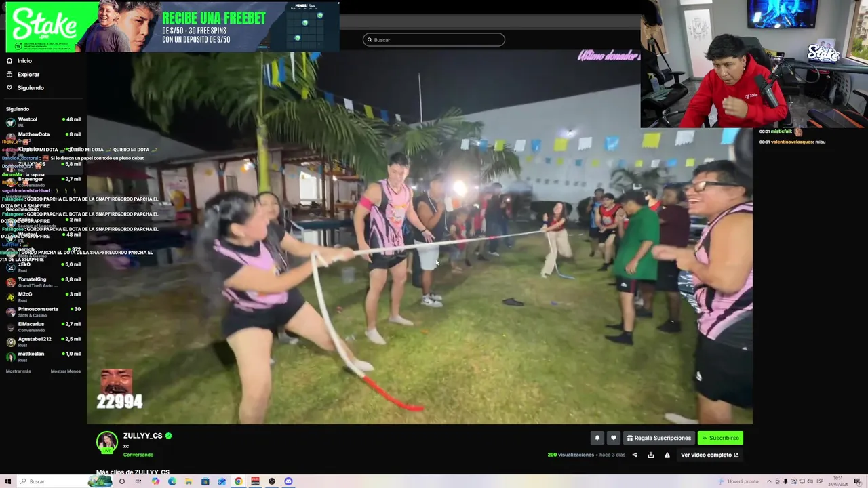Open Google Chrome from the taskbar
The width and height of the screenshot is (868, 488).
tap(239, 481)
